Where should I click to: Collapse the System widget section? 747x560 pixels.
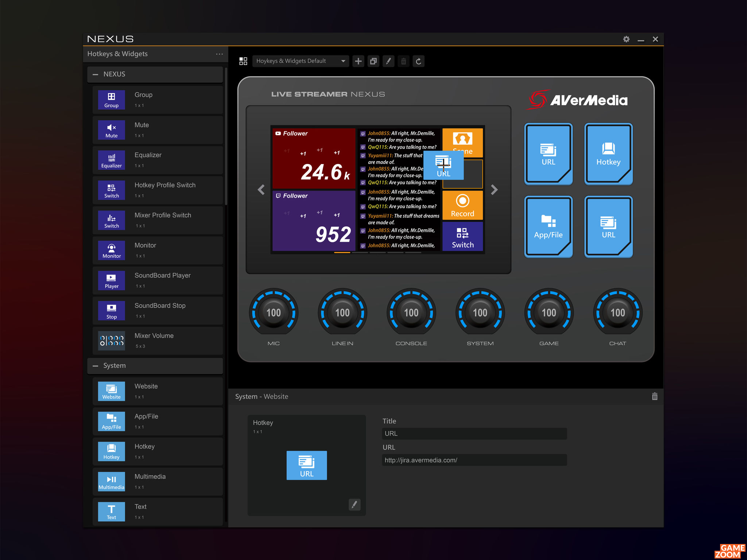point(96,366)
